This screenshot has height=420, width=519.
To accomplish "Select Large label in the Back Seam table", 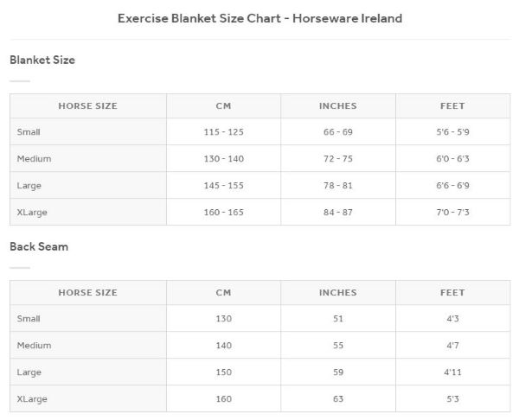I will click(29, 372).
